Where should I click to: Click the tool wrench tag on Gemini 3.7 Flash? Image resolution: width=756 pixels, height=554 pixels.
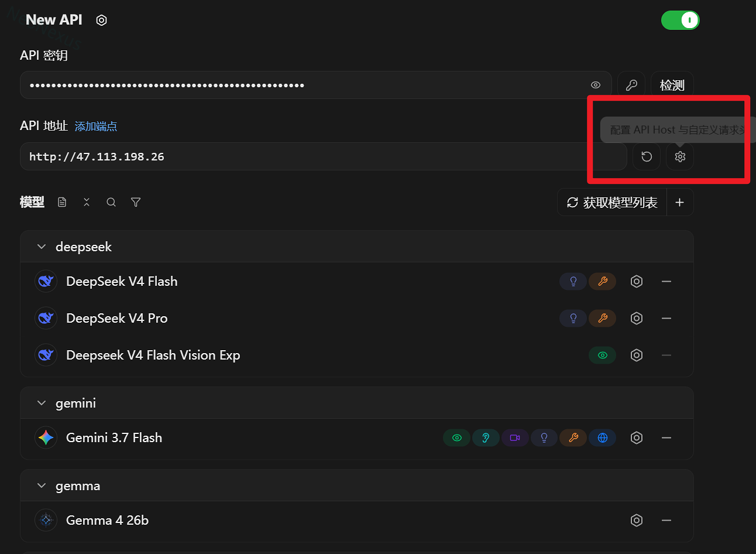[x=573, y=437]
